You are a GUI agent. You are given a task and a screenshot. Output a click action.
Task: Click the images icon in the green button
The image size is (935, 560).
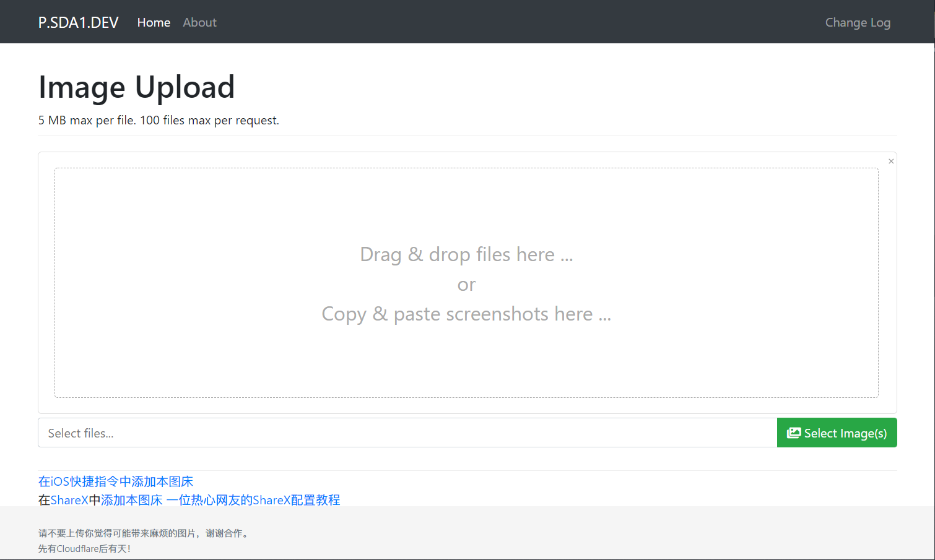(793, 433)
